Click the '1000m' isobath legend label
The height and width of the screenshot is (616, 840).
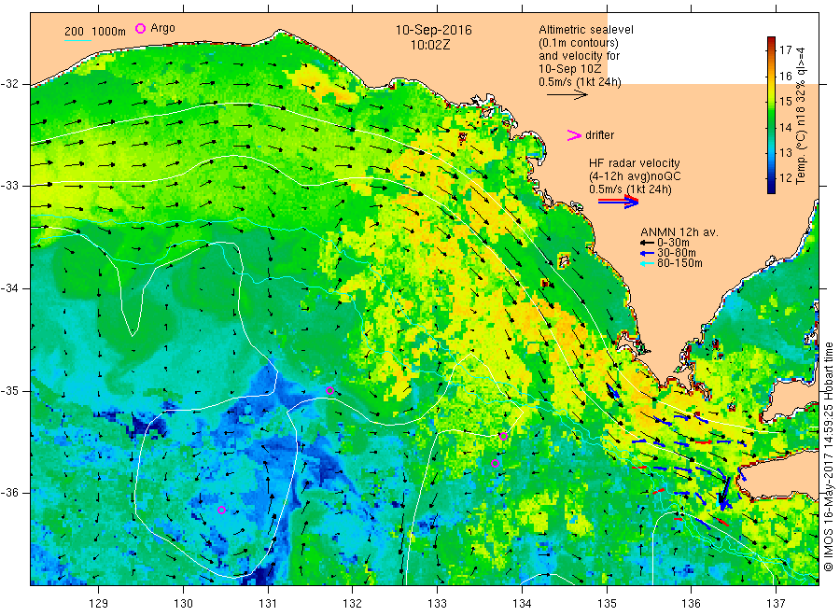tap(109, 32)
